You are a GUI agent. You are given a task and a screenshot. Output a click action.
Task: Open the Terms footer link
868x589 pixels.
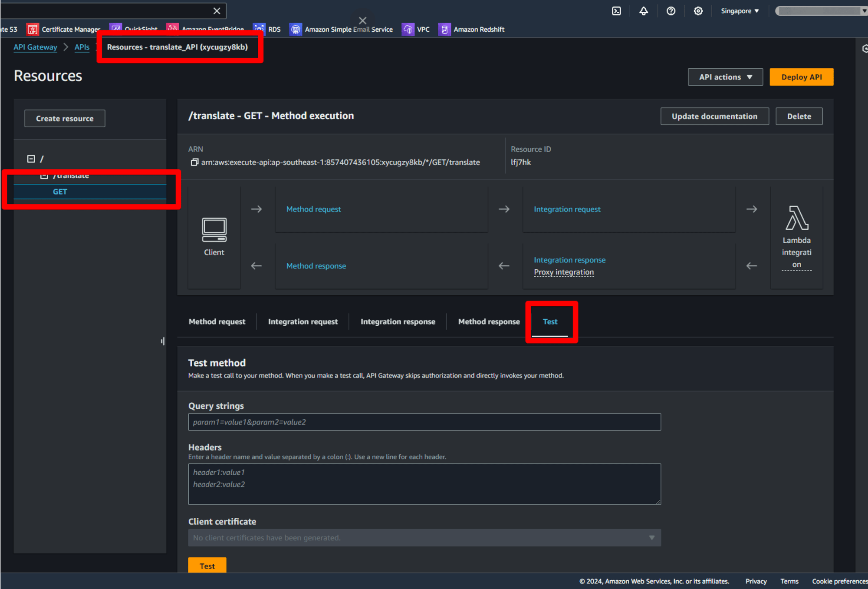pos(789,582)
